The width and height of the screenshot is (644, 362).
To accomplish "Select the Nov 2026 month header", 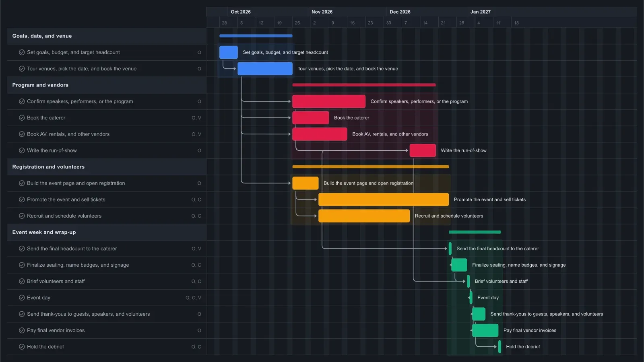I will (322, 12).
